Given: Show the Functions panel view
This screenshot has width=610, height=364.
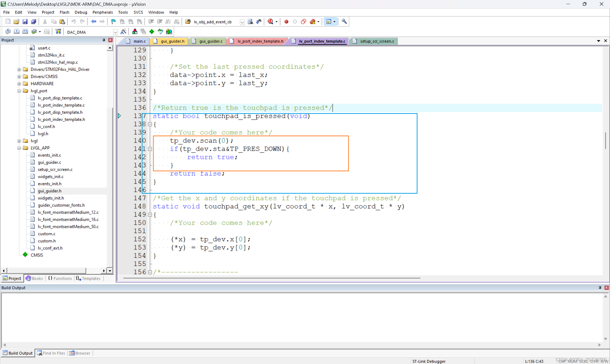Looking at the screenshot, I should pyautogui.click(x=60, y=278).
